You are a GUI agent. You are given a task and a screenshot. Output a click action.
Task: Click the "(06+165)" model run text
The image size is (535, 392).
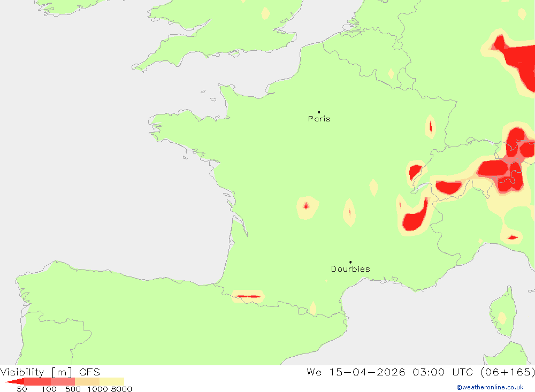pos(507,372)
